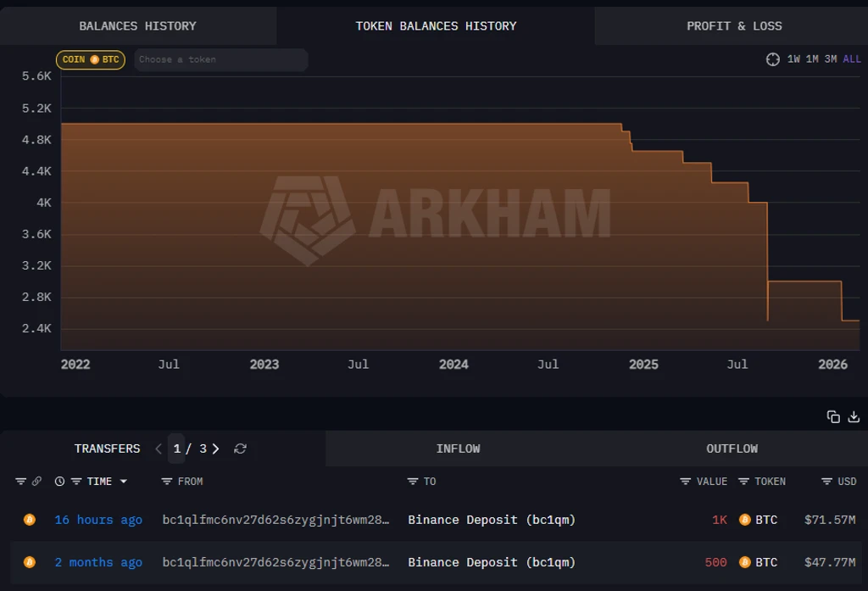Open Binance Deposit in 16 hours ago row
868x591 pixels.
492,520
